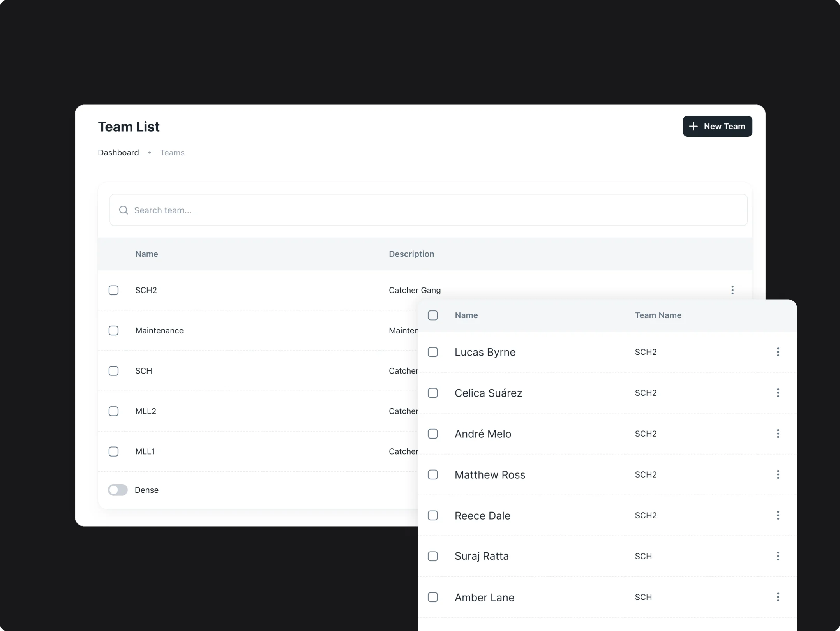Open Amber Lane's three-dot actions menu
Viewport: 840px width, 631px height.
pos(778,597)
